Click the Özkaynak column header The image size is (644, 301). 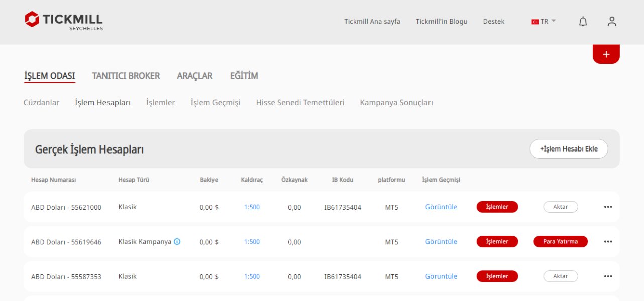click(294, 180)
